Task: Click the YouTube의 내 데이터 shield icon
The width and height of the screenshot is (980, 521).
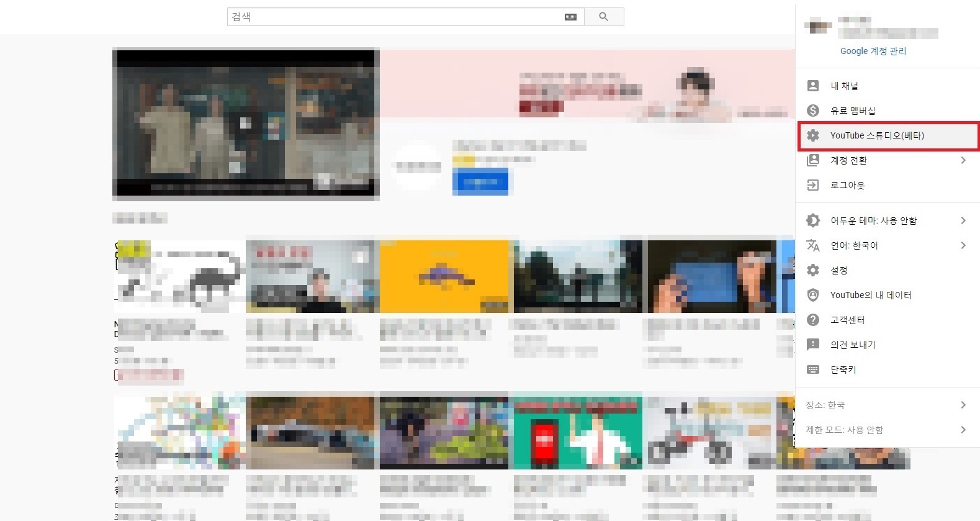Action: (812, 295)
